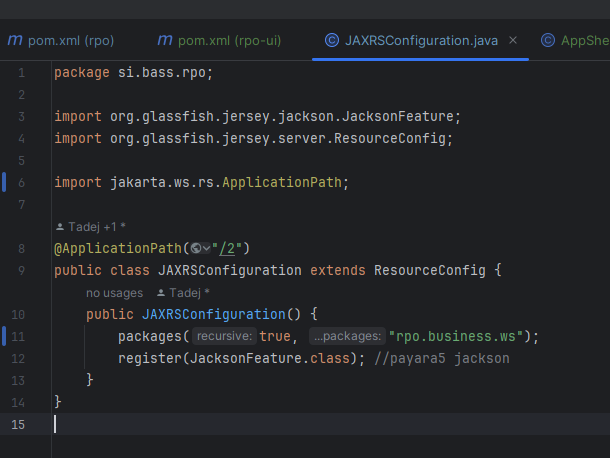Expand dropdown arrow next to globe icon

tap(206, 248)
